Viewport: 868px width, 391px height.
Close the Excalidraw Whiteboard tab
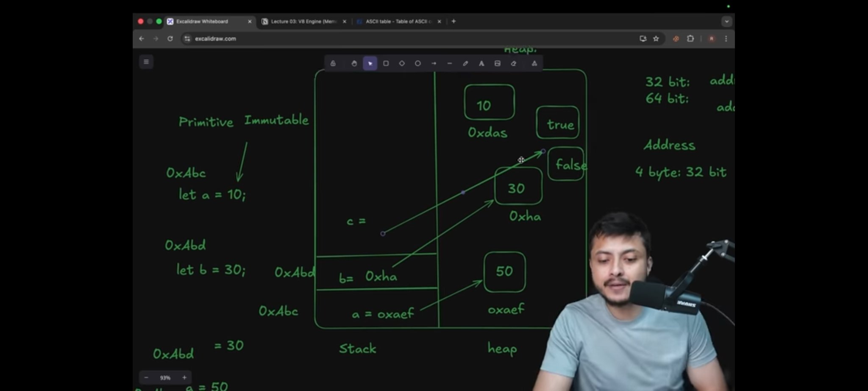(250, 21)
